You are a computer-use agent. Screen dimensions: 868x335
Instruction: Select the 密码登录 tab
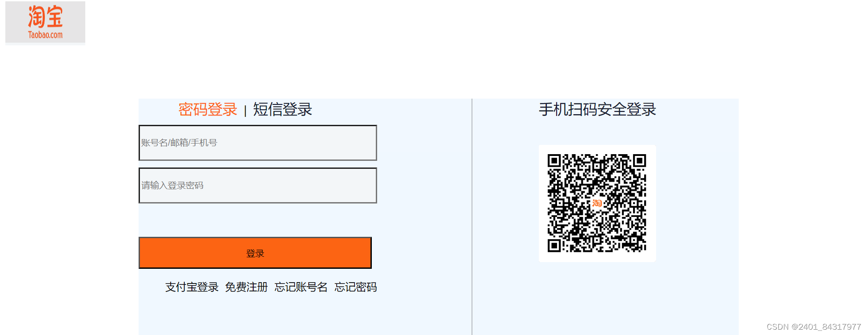point(208,109)
